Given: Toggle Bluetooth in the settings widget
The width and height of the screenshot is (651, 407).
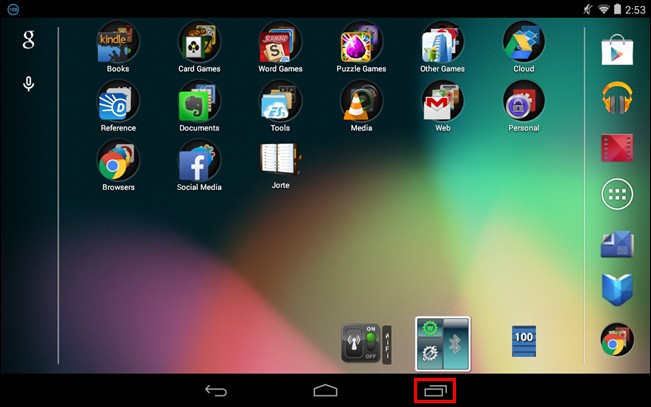Looking at the screenshot, I should click(455, 344).
